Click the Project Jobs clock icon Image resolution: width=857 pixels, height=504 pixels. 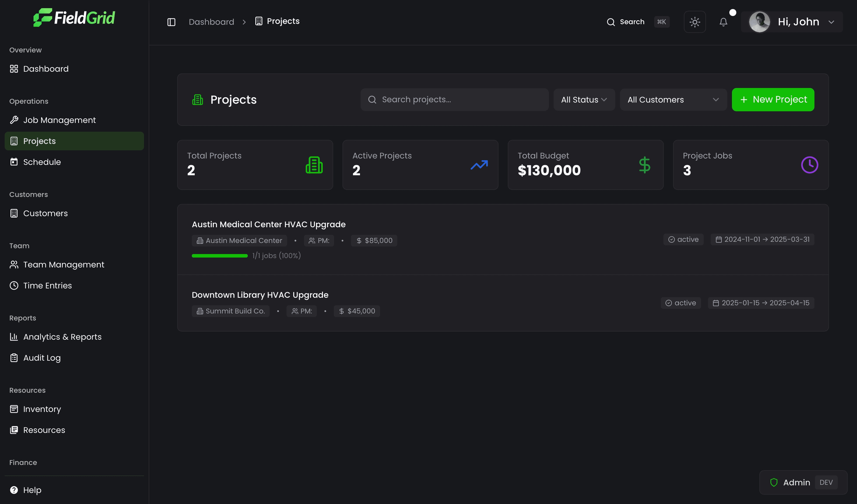click(810, 165)
